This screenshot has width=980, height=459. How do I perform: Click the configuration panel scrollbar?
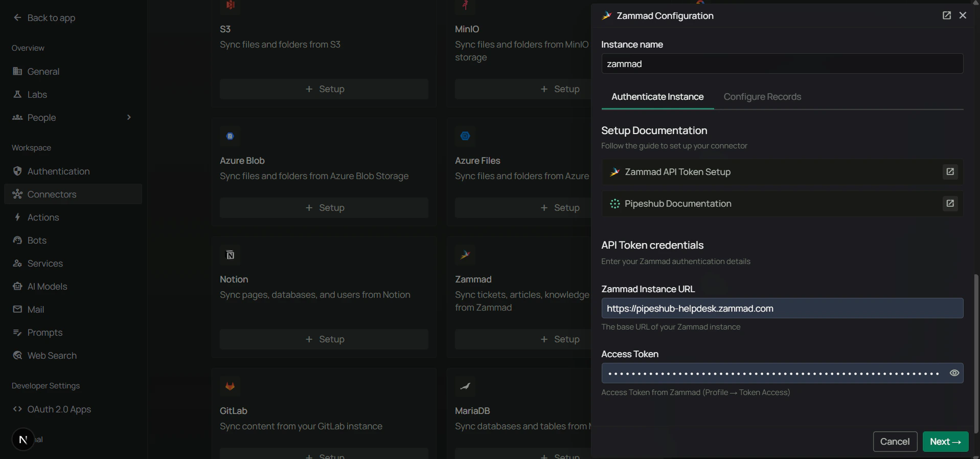click(976, 353)
